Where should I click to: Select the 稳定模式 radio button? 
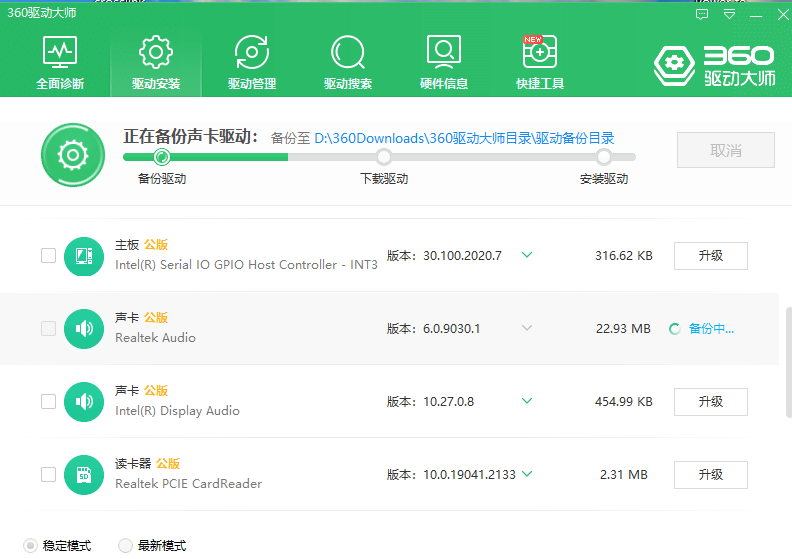(30, 545)
